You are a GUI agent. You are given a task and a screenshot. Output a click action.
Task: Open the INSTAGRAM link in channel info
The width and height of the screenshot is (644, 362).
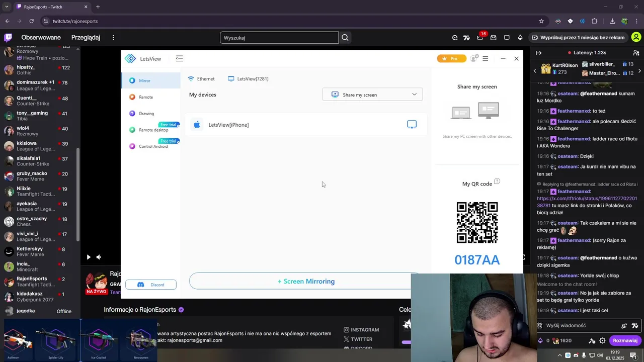(x=361, y=330)
